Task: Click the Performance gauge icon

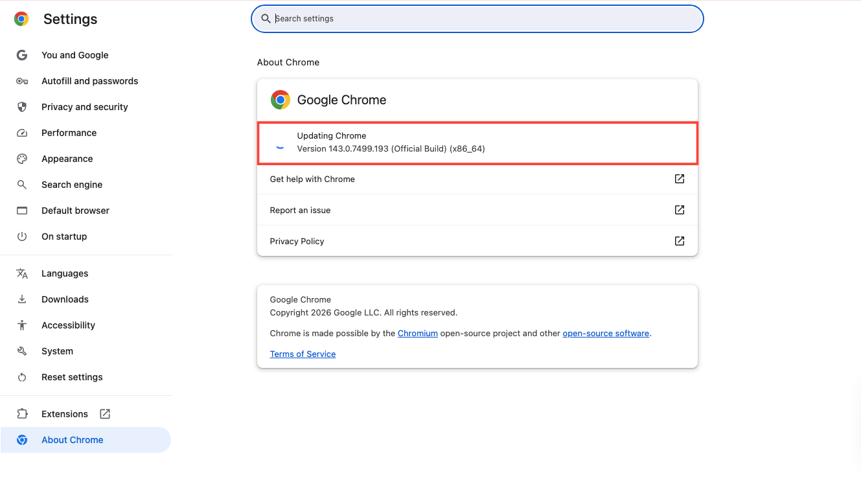Action: [x=22, y=133]
